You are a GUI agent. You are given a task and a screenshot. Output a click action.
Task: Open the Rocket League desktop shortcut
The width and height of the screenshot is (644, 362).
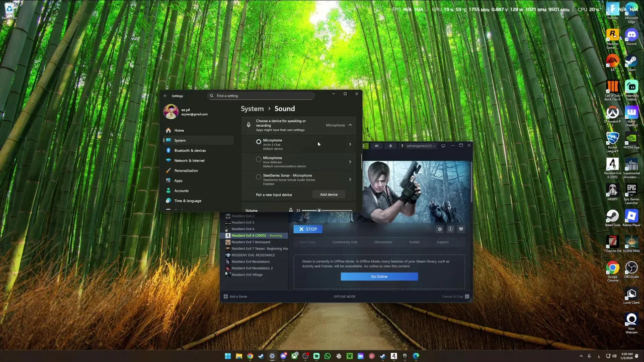pos(612,142)
